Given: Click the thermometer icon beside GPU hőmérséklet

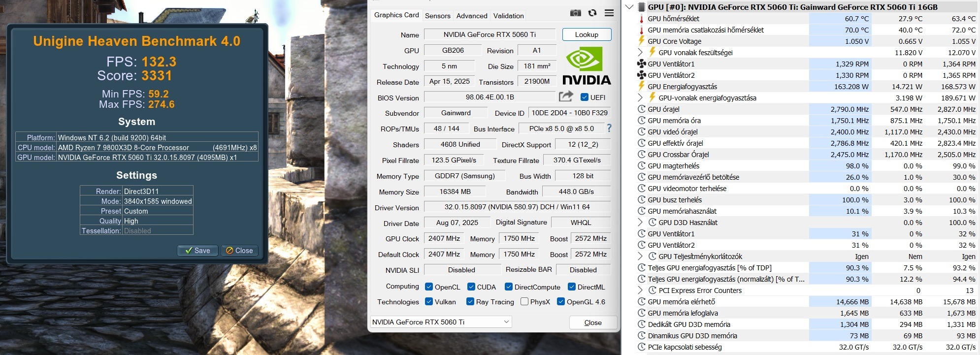Looking at the screenshot, I should point(641,19).
